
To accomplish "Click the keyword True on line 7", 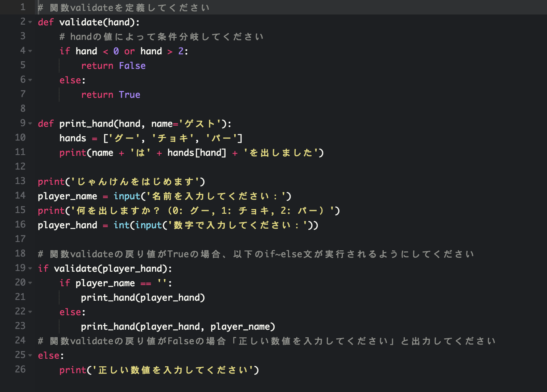I will pyautogui.click(x=130, y=95).
